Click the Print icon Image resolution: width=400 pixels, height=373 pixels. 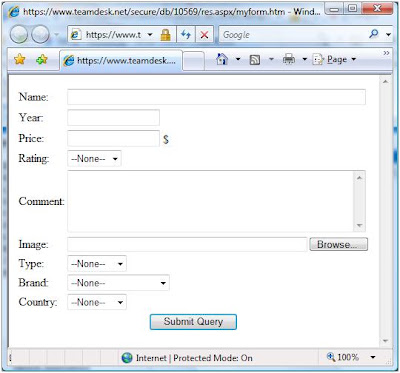[x=289, y=59]
